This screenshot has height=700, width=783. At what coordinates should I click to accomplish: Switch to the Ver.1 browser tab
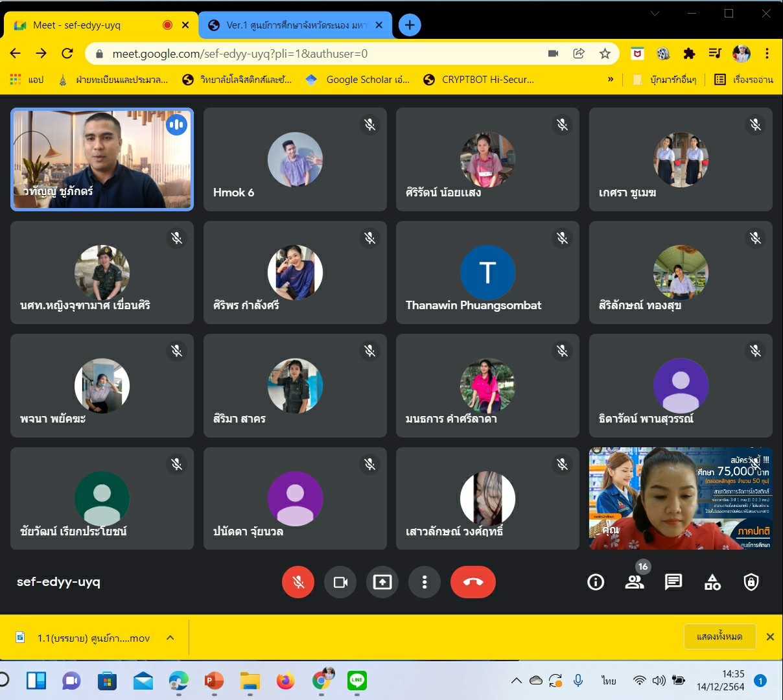pyautogui.click(x=295, y=25)
